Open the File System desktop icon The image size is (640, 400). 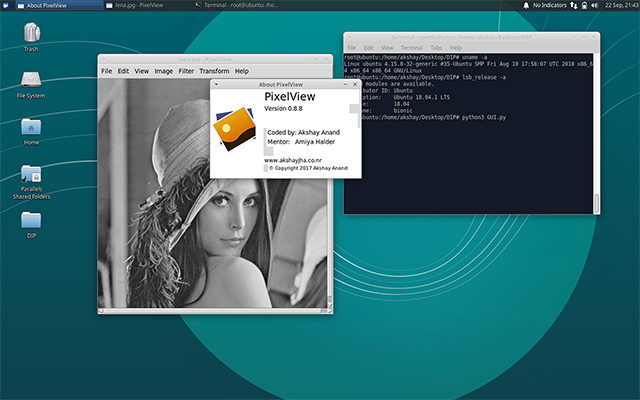tap(31, 80)
